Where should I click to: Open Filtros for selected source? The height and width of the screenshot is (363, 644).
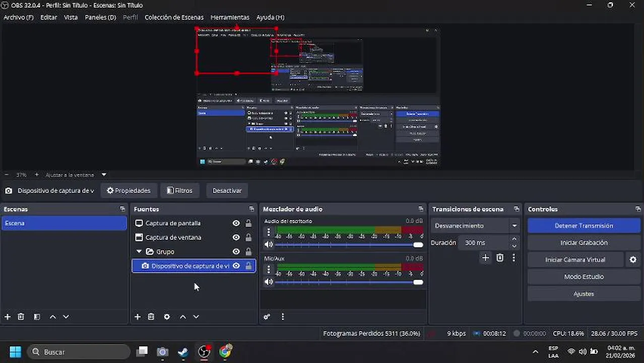coord(179,191)
